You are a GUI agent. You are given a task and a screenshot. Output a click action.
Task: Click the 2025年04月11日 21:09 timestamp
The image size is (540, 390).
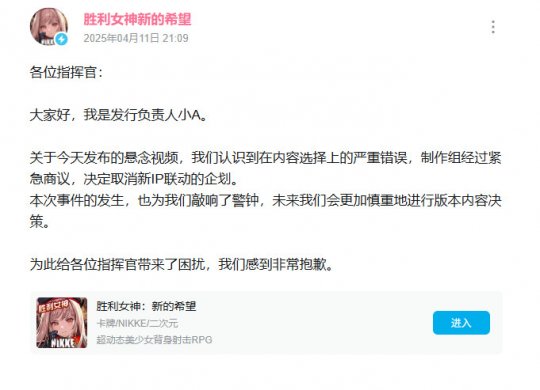(136, 38)
